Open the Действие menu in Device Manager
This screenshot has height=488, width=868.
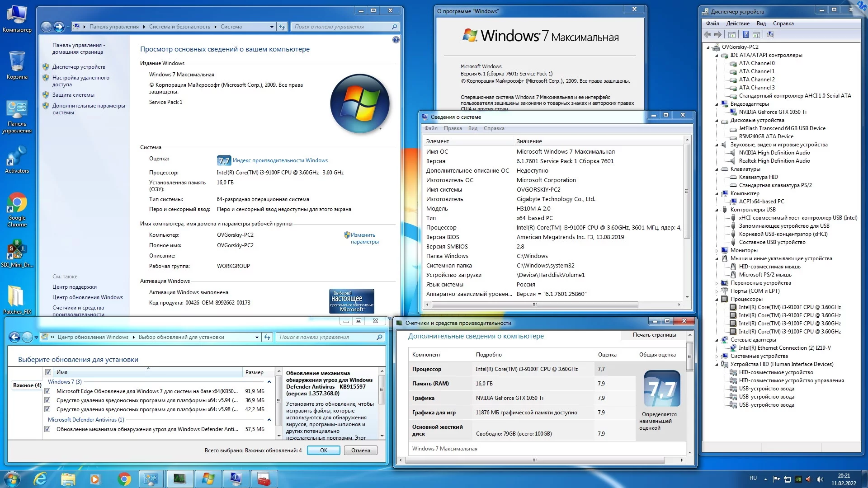[x=737, y=23]
